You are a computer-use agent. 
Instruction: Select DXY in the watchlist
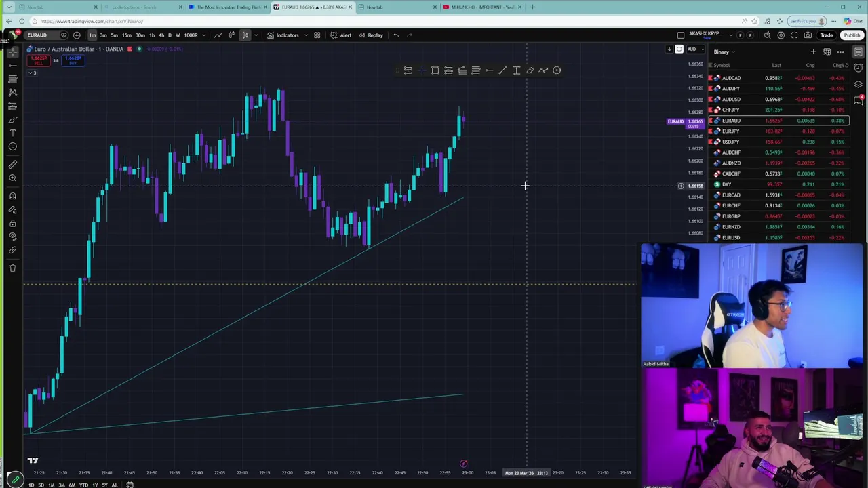coord(778,184)
